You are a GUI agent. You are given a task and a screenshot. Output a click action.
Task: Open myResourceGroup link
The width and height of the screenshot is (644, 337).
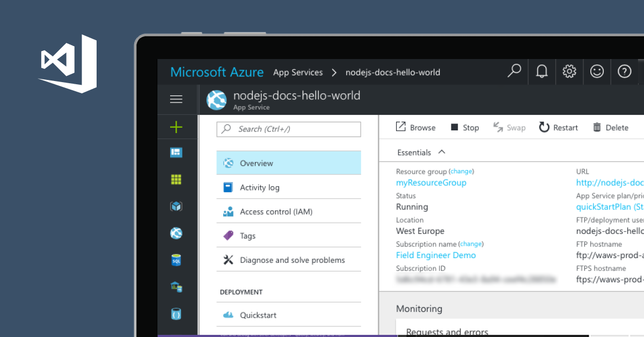431,182
